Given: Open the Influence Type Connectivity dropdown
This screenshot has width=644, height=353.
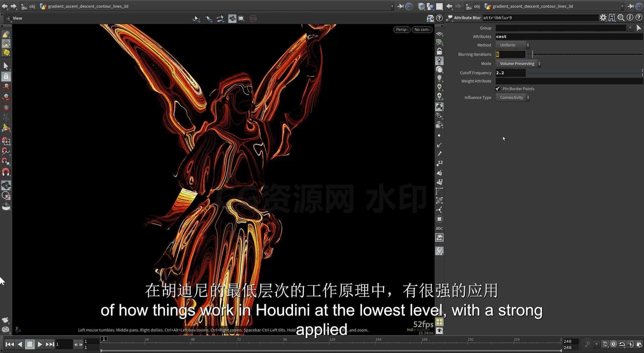Looking at the screenshot, I should (x=512, y=97).
